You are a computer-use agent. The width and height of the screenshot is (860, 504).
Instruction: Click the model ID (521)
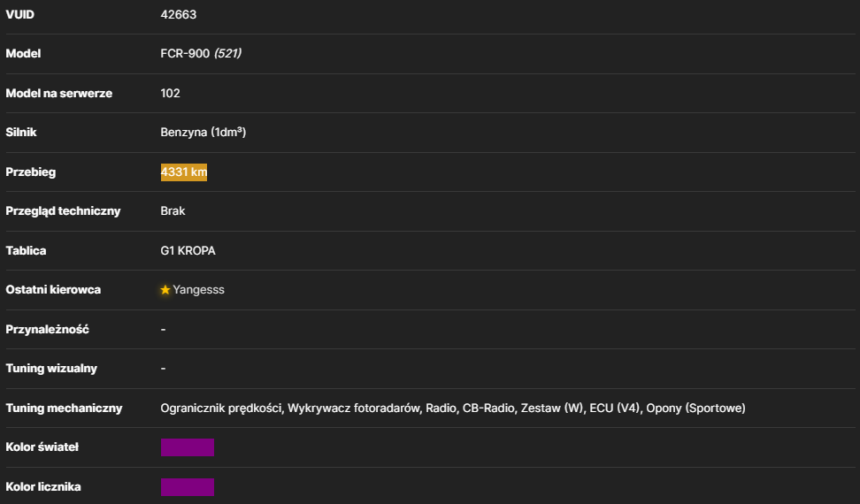click(227, 54)
